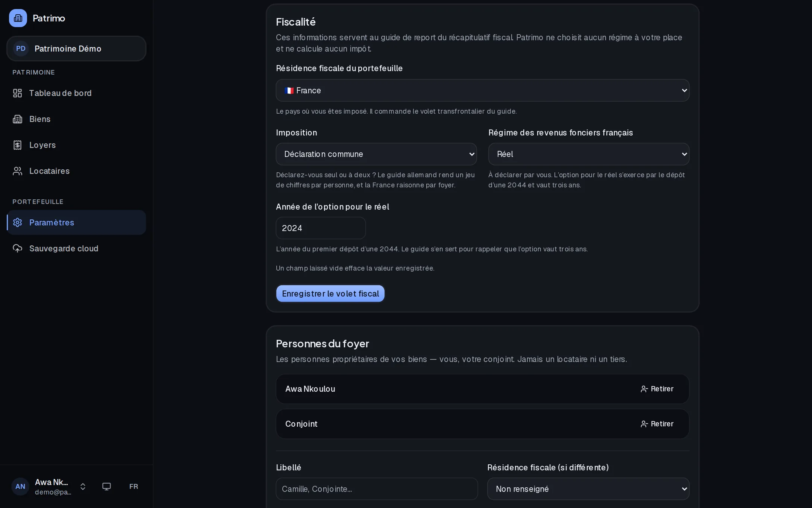Click remove-person icon for Conjoint
This screenshot has height=508, width=812.
point(644,424)
